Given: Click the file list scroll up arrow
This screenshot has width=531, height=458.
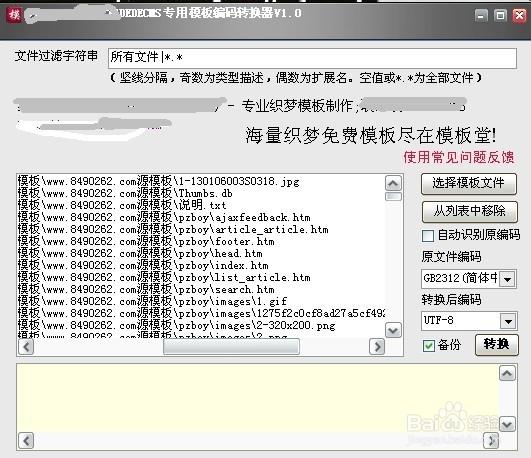Looking at the screenshot, I should pos(393,183).
